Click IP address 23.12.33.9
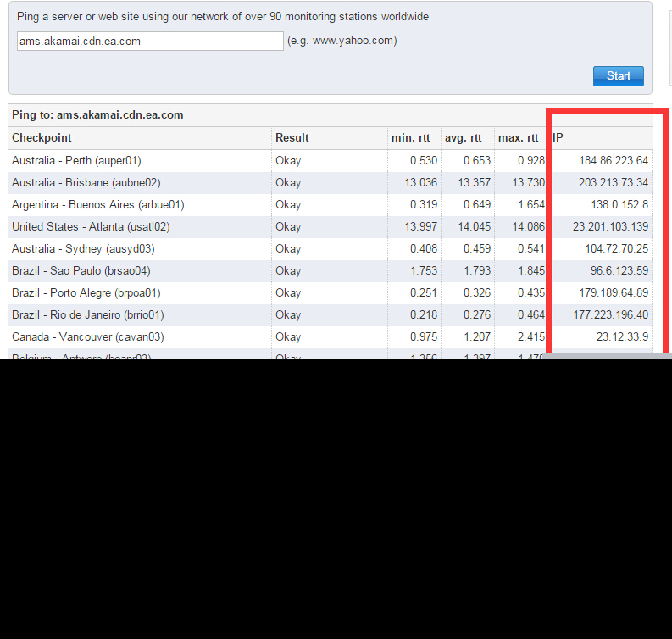 (622, 336)
